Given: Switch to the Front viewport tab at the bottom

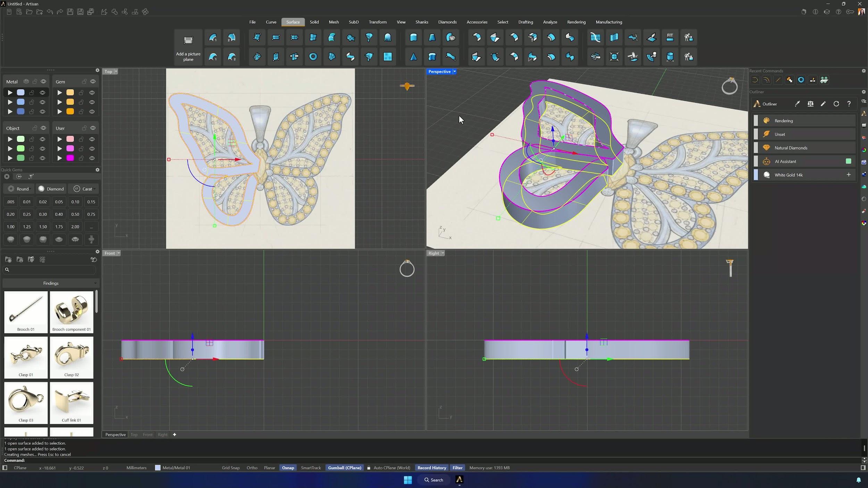Looking at the screenshot, I should pyautogui.click(x=148, y=435).
